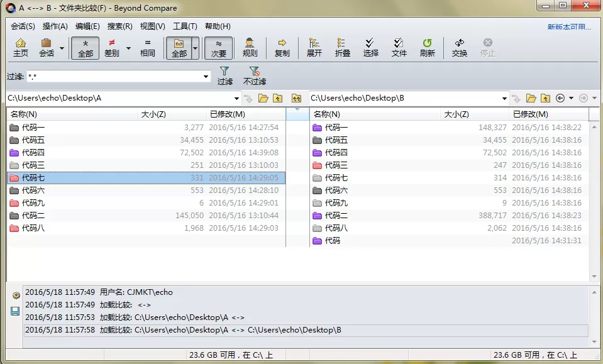The width and height of the screenshot is (603, 364).
Task: Click the log pane gear icon
Action: tap(16, 295)
